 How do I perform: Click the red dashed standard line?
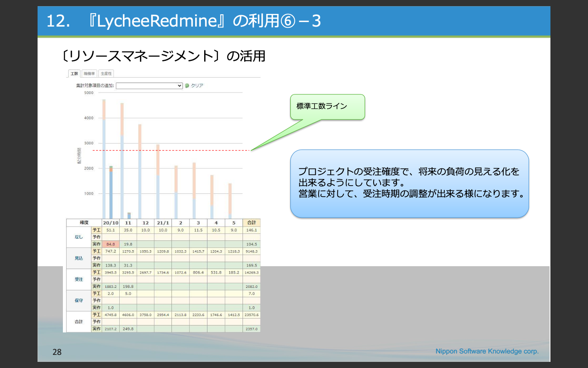pyautogui.click(x=171, y=150)
